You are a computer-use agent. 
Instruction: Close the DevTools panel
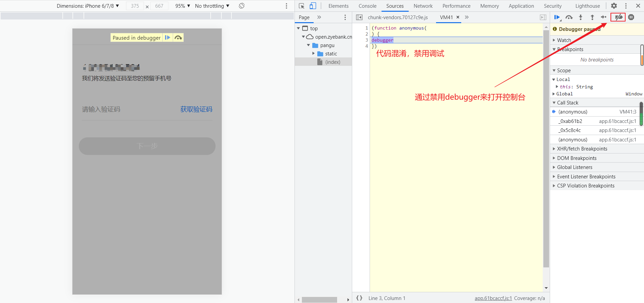coord(638,6)
